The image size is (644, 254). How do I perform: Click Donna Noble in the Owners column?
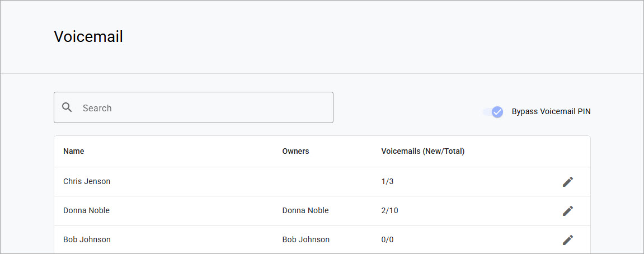click(305, 211)
